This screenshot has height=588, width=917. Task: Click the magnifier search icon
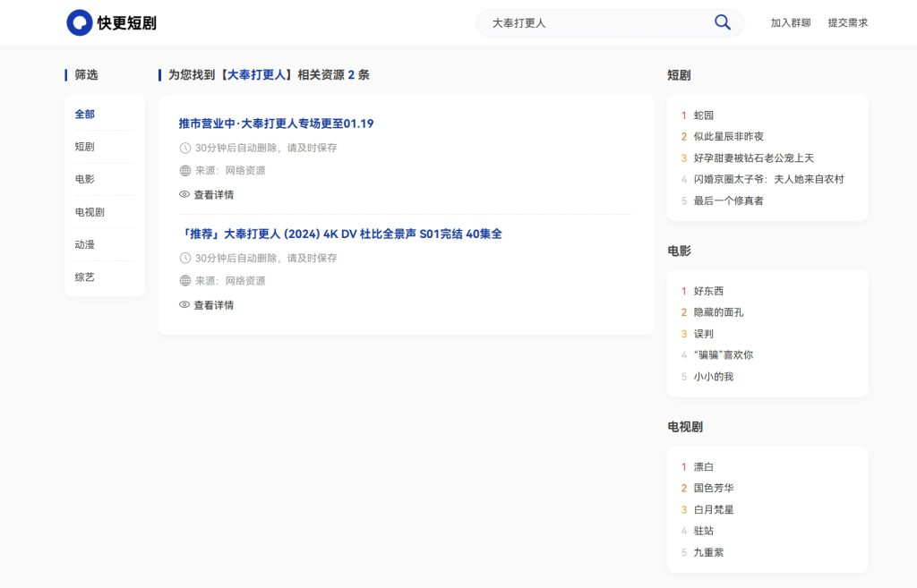(722, 22)
